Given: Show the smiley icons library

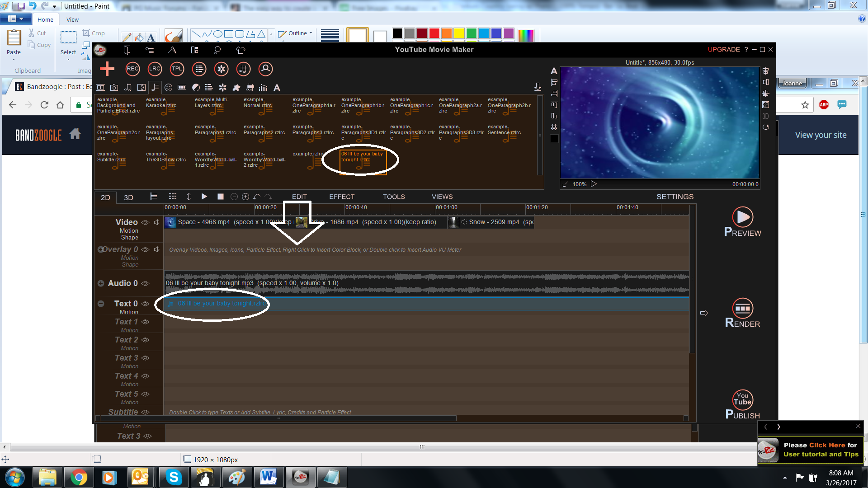Looking at the screenshot, I should point(169,88).
